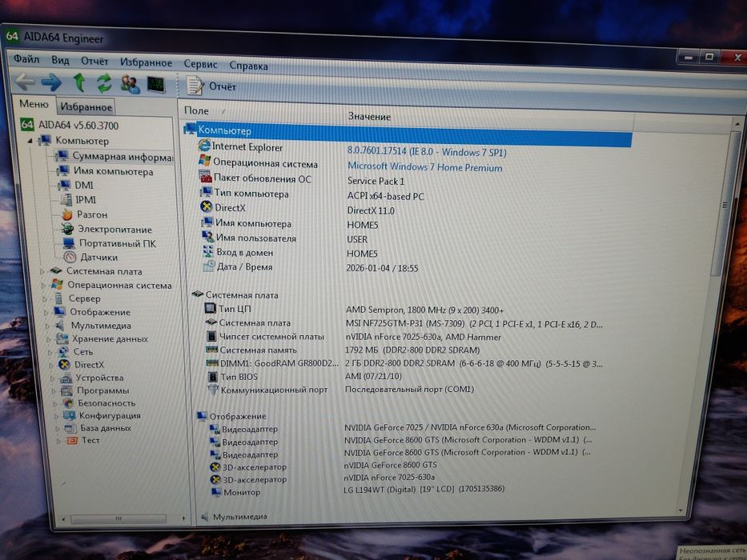Click the monitor diagnostics toolbar icon
The width and height of the screenshot is (747, 560).
(156, 85)
